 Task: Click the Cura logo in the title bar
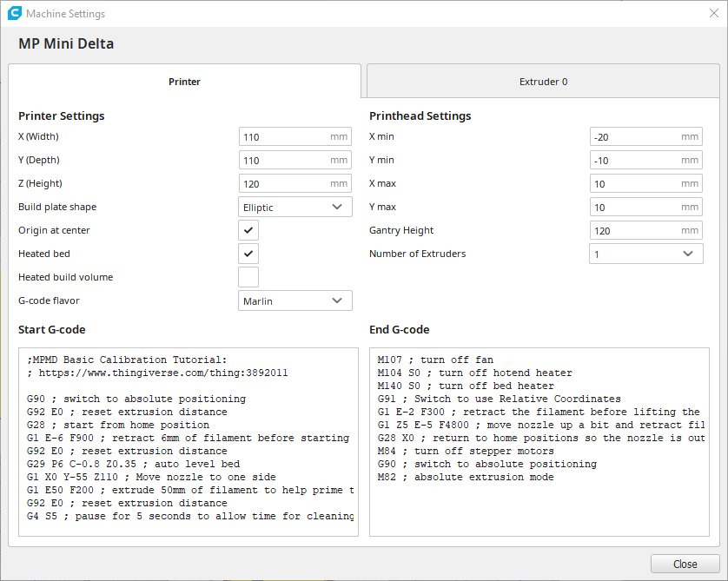[15, 13]
